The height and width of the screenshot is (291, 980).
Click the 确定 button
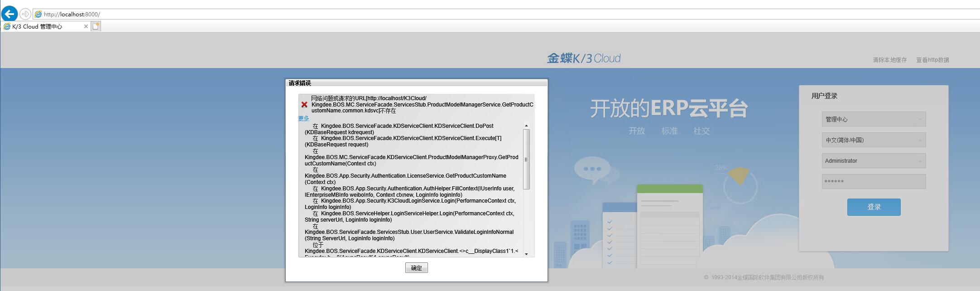tap(416, 268)
